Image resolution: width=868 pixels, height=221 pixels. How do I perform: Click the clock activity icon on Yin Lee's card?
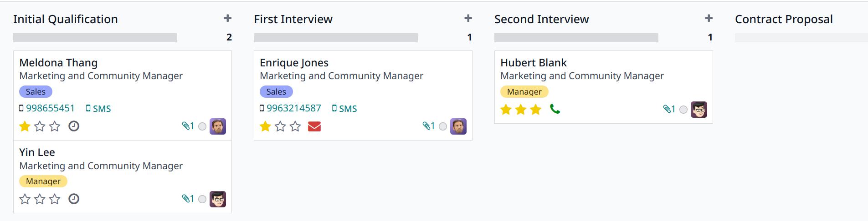point(74,199)
